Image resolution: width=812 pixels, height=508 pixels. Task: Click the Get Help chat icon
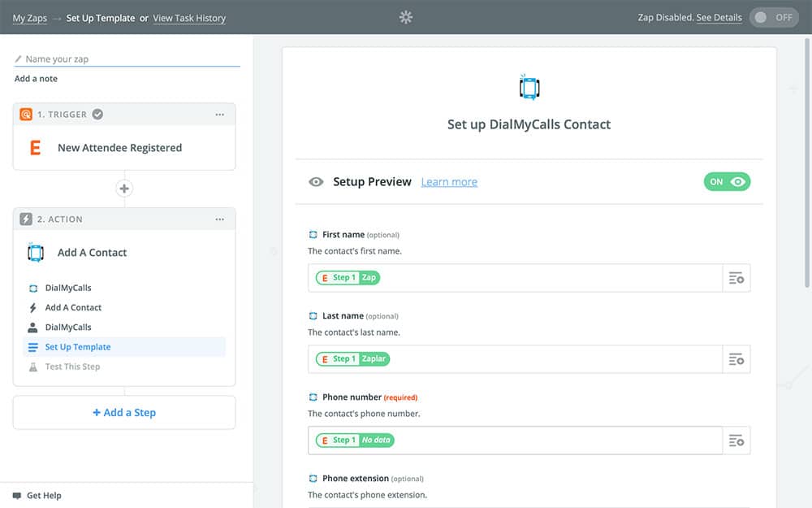click(x=17, y=496)
